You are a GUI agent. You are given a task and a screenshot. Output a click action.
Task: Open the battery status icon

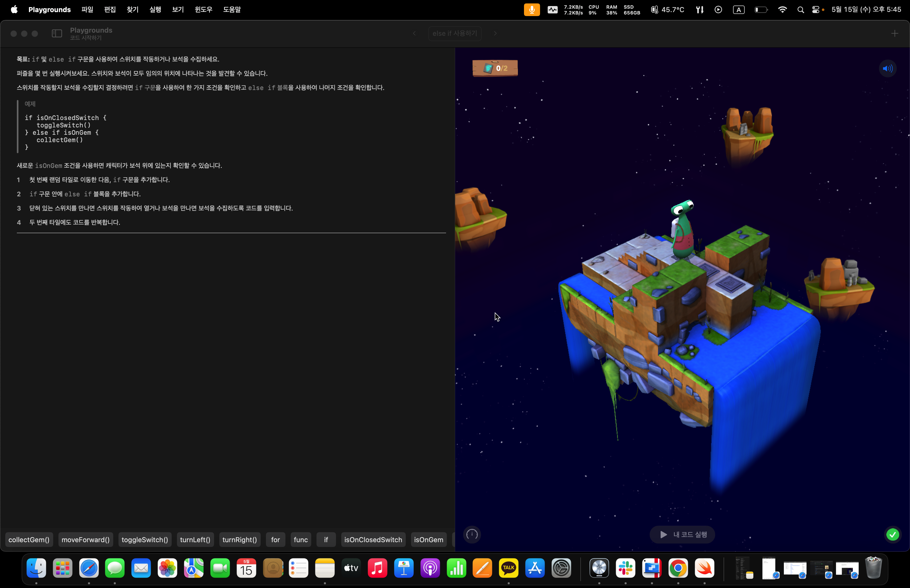point(761,10)
